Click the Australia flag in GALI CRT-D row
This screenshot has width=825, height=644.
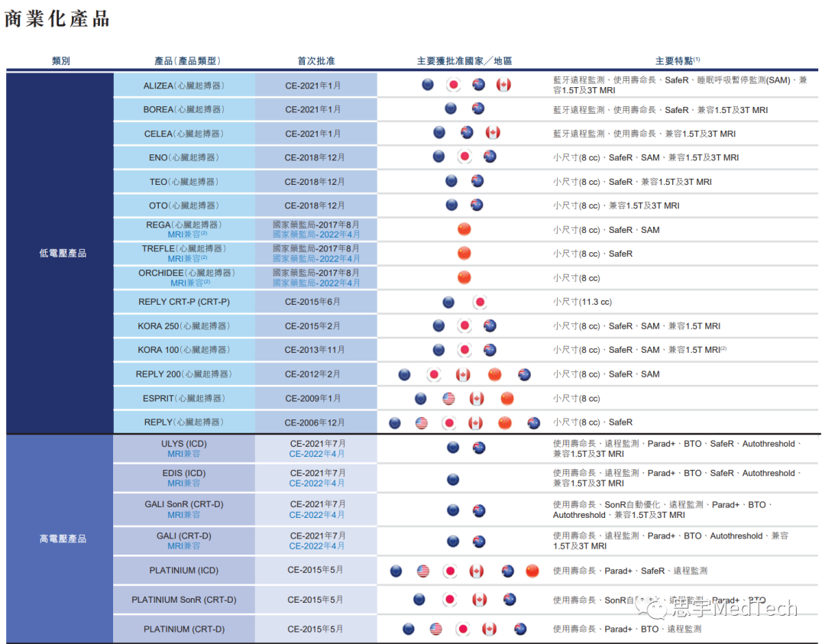(x=479, y=541)
